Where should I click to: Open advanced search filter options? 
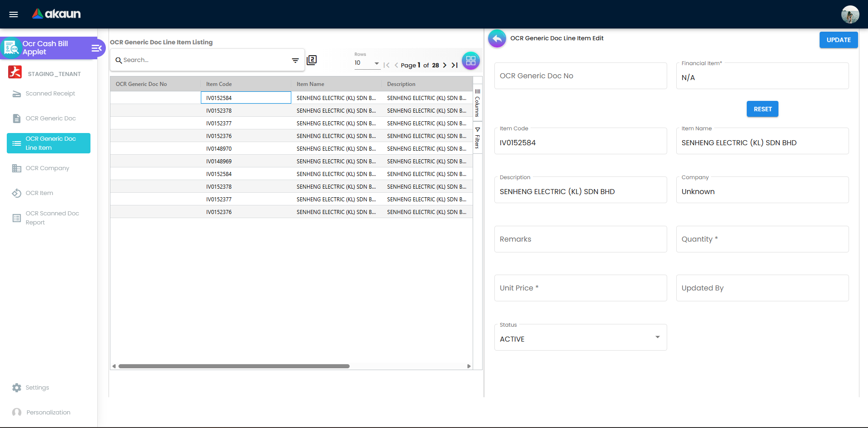click(x=295, y=60)
